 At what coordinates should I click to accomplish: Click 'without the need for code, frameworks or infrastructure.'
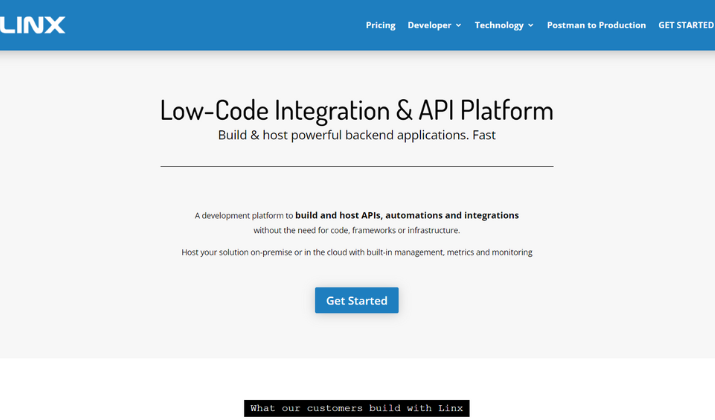point(357,230)
